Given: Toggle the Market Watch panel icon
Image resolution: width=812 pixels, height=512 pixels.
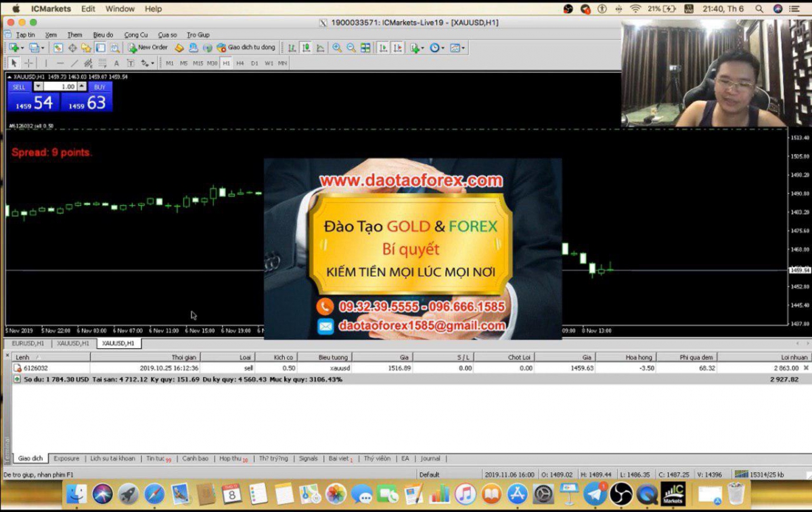Looking at the screenshot, I should [x=58, y=47].
